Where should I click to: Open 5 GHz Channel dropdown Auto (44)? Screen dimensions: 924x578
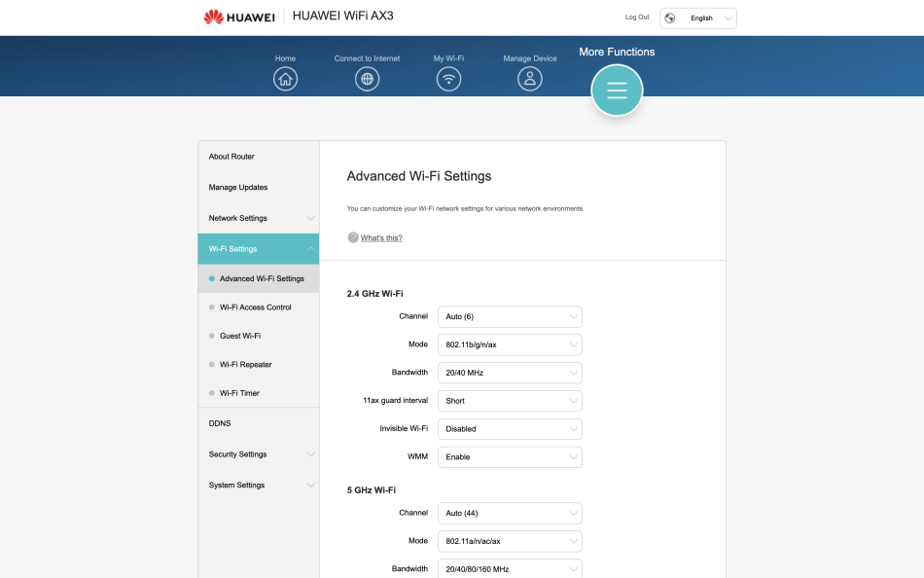pyautogui.click(x=510, y=513)
